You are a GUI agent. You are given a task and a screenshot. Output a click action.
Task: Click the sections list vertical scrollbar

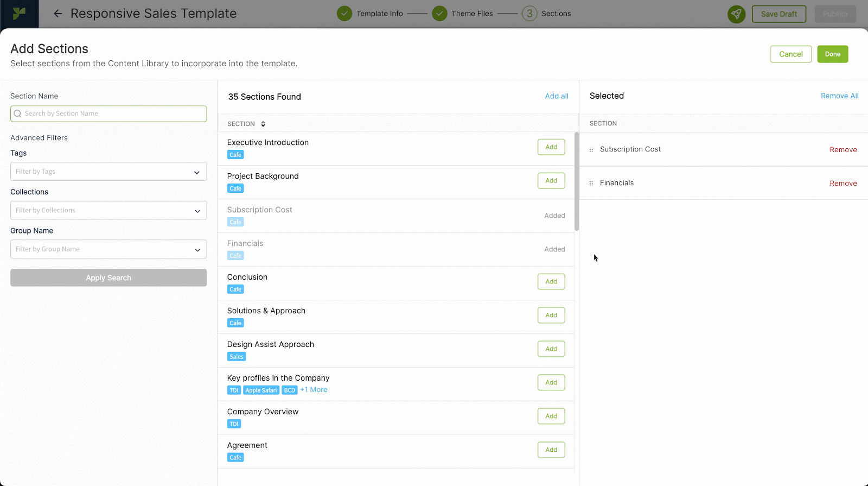click(577, 182)
